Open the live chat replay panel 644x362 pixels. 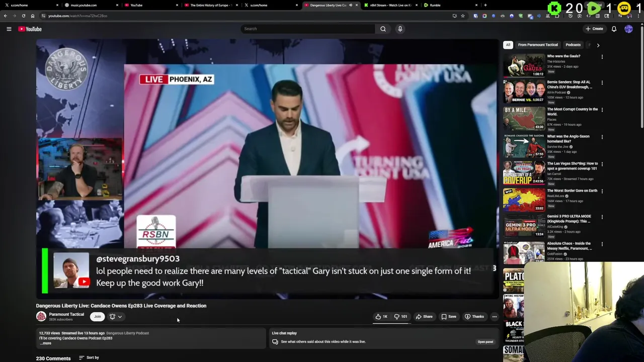[485, 342]
